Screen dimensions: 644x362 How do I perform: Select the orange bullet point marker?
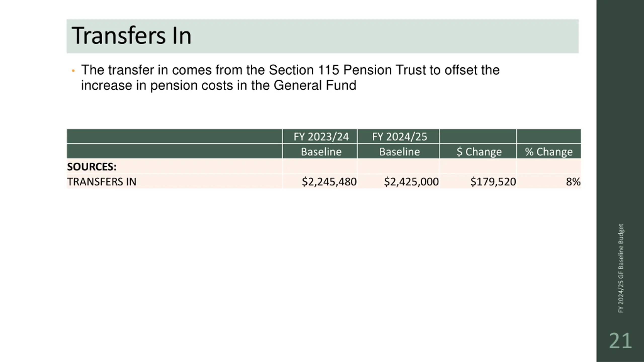pos(73,71)
